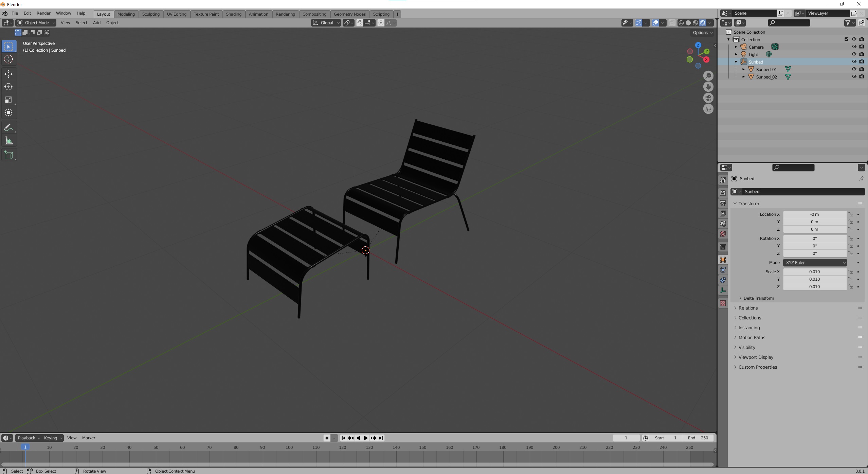Toggle the camera view button in the viewport

[x=708, y=98]
